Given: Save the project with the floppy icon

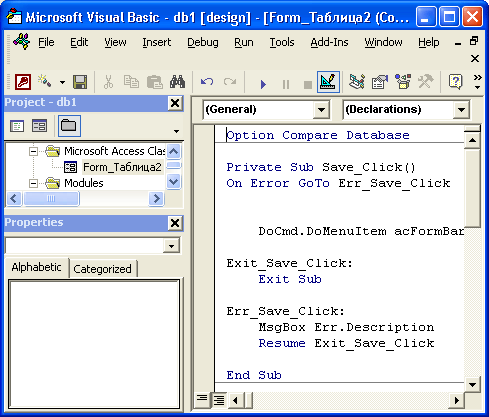Looking at the screenshot, I should pos(80,82).
